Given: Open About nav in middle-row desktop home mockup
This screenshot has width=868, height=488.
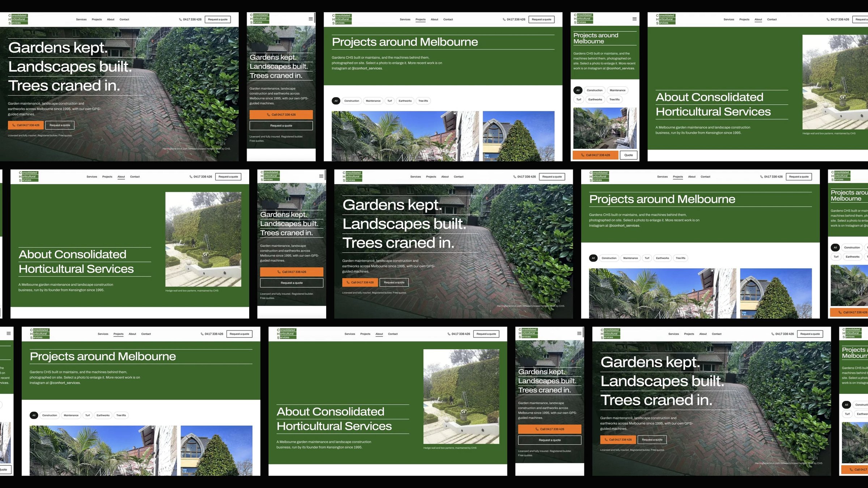Looking at the screenshot, I should (x=445, y=177).
